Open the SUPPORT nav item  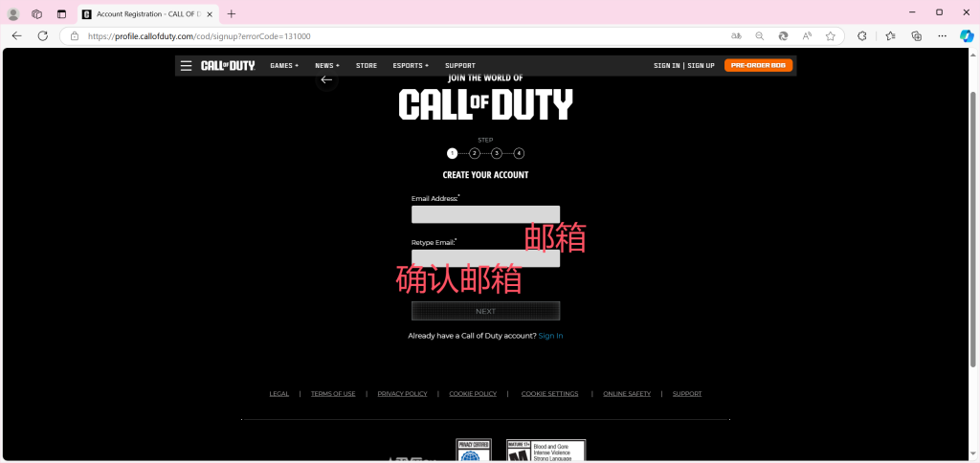coord(460,66)
